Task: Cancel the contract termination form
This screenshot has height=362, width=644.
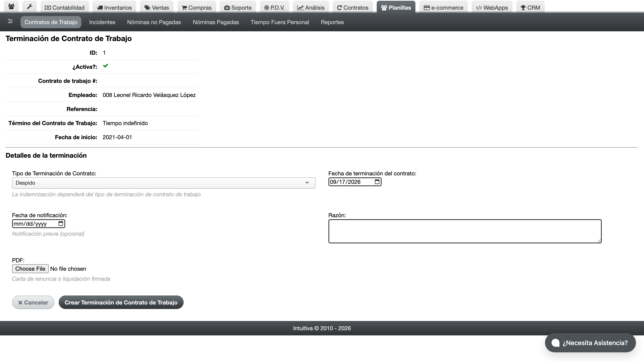Action: (x=33, y=302)
